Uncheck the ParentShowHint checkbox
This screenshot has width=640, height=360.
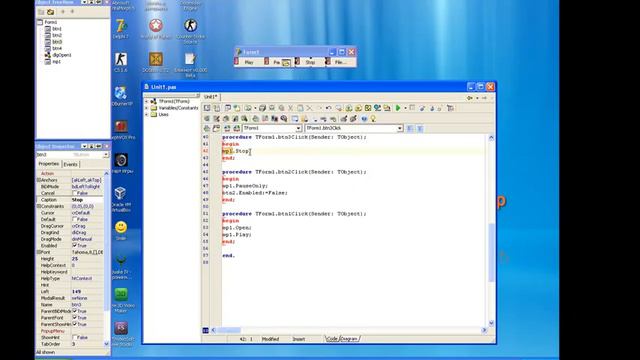point(74,324)
